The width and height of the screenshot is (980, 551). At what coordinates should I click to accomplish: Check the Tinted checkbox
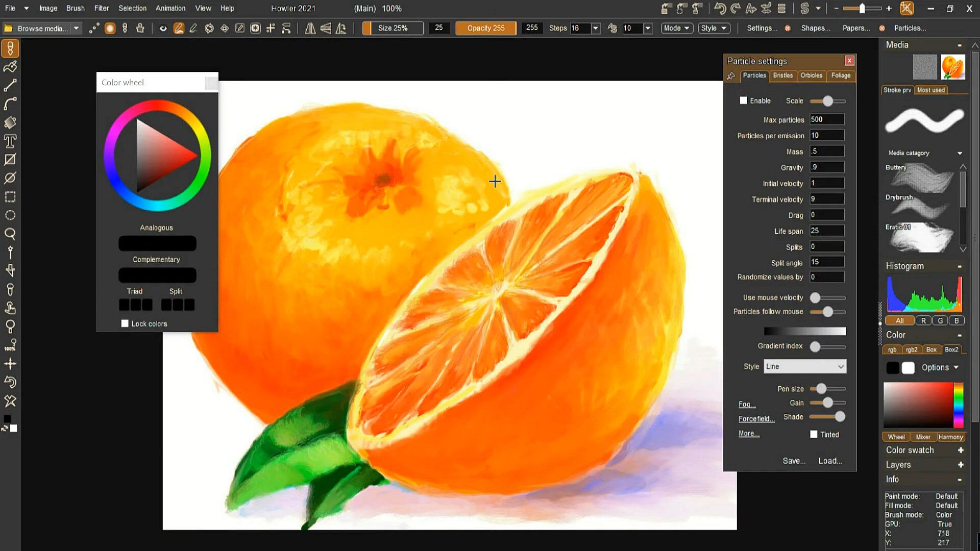(814, 434)
